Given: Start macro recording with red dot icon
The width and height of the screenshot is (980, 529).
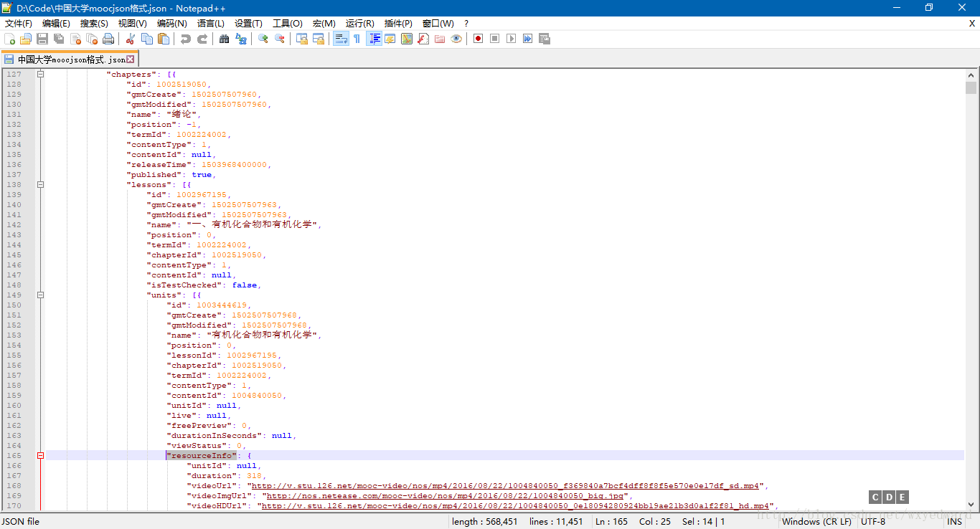Looking at the screenshot, I should point(478,39).
